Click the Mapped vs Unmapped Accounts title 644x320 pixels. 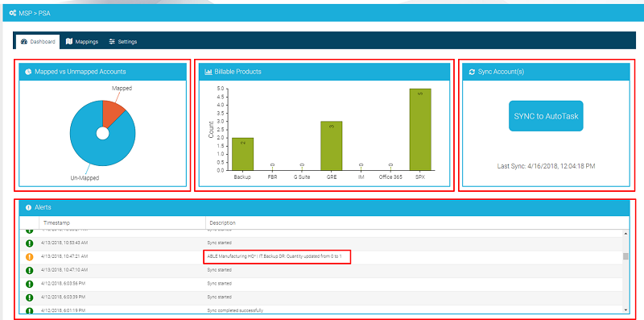coord(80,72)
